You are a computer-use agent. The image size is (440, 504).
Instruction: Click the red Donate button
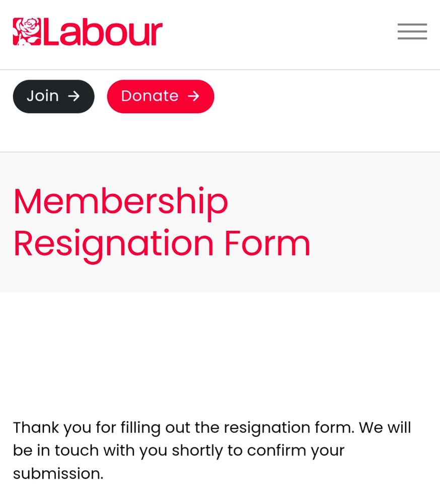pos(161,96)
